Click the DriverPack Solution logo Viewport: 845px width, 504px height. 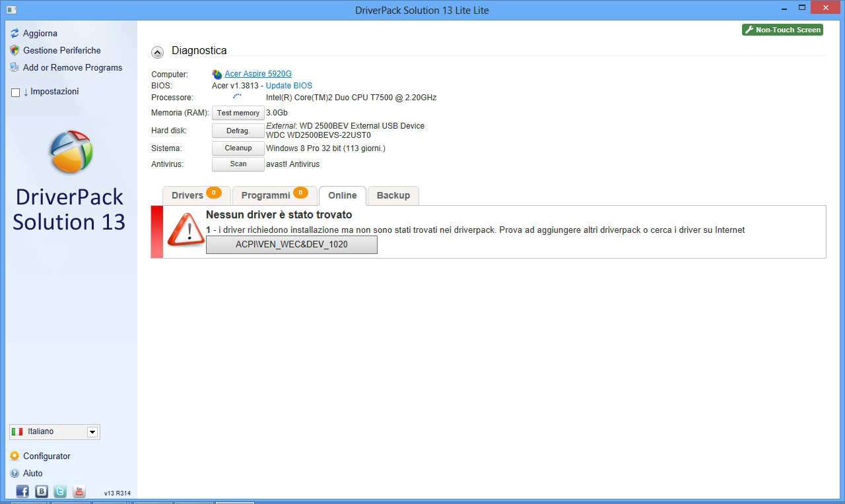[x=71, y=152]
